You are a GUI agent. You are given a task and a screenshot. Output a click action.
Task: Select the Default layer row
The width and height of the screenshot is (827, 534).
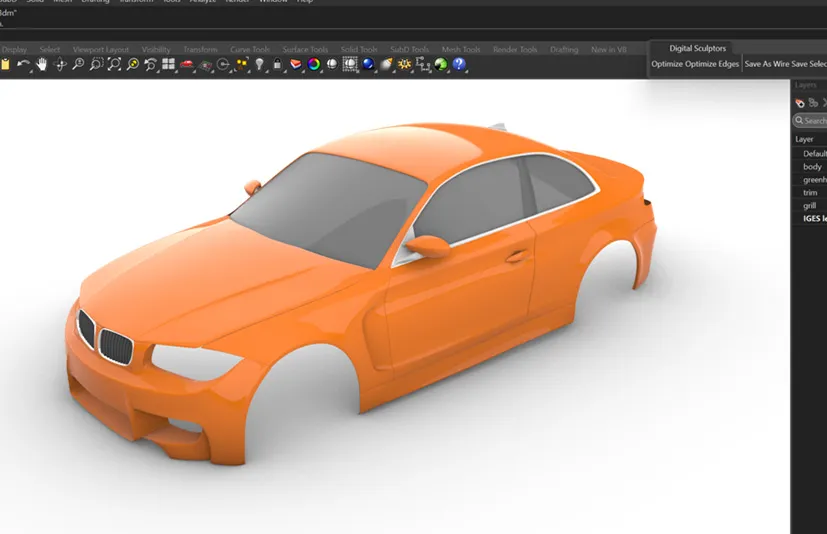coord(810,154)
